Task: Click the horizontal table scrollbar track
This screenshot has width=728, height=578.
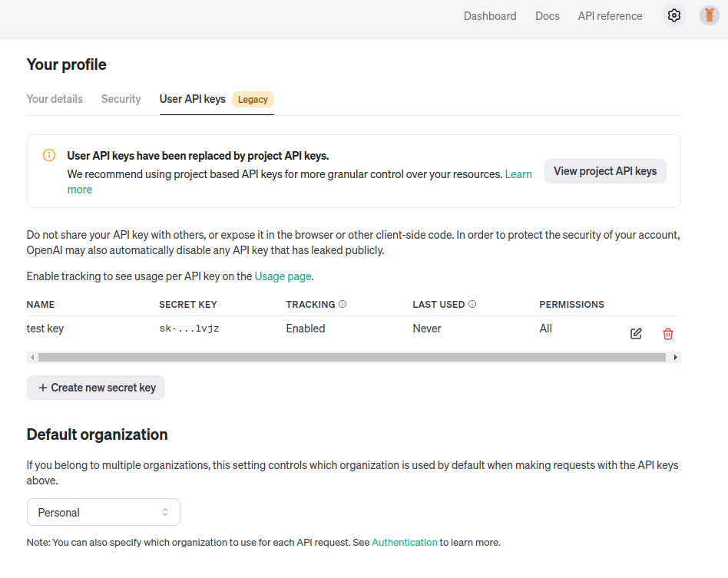Action: [x=352, y=357]
